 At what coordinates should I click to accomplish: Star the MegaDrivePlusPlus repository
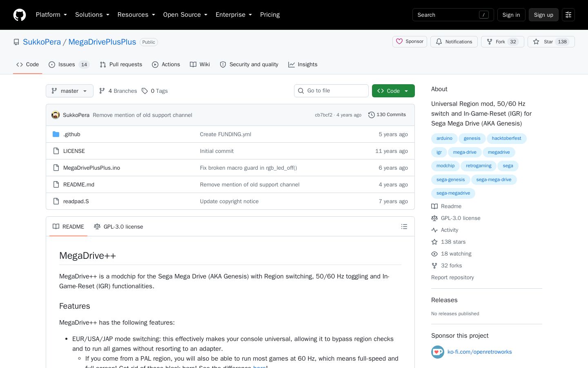coord(551,42)
